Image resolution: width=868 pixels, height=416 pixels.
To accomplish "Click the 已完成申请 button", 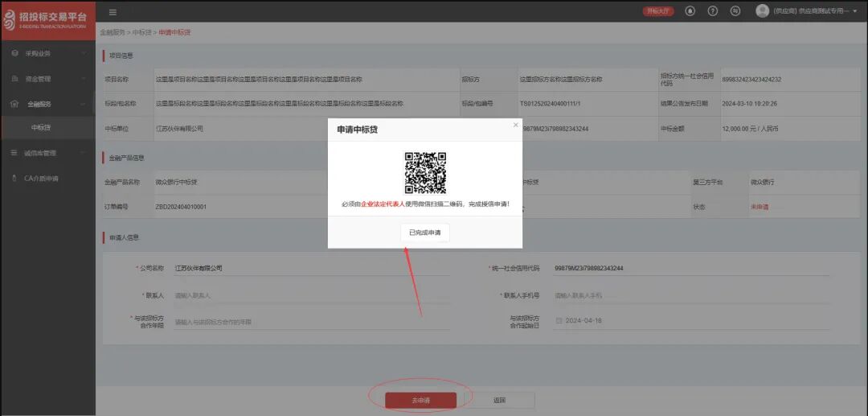I will 425,233.
